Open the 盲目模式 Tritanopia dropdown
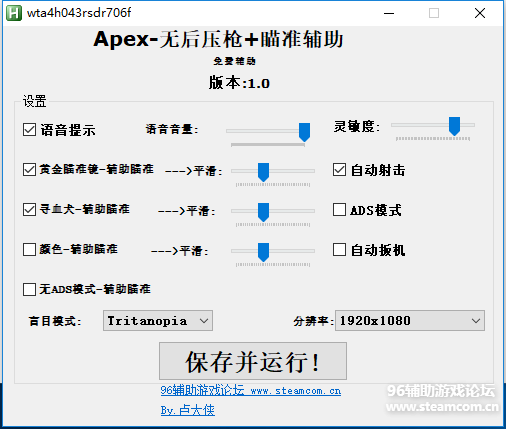The image size is (506, 429). pos(158,321)
